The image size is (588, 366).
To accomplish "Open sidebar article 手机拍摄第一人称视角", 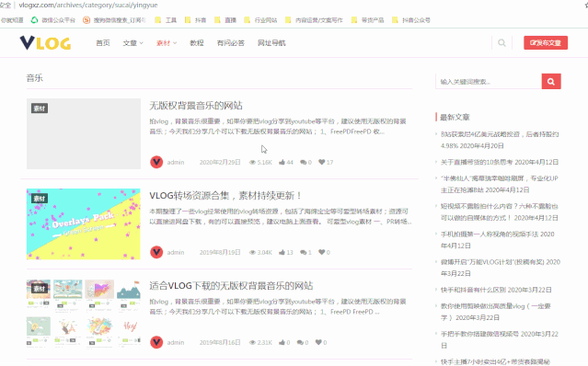I will point(497,240).
